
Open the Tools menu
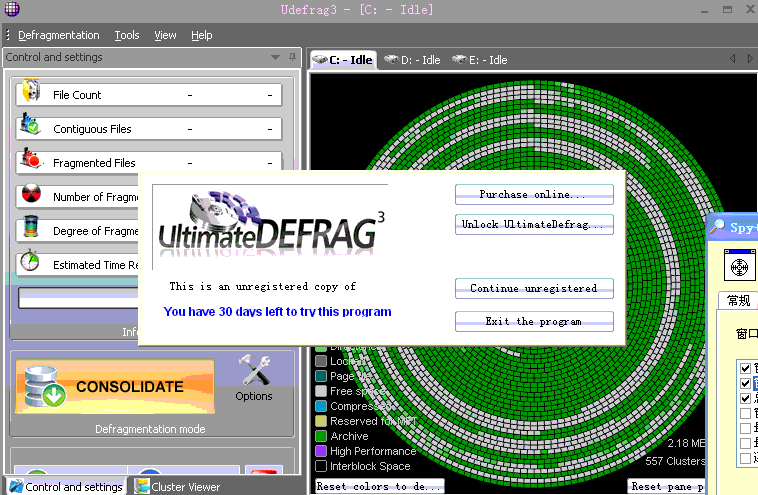[127, 35]
